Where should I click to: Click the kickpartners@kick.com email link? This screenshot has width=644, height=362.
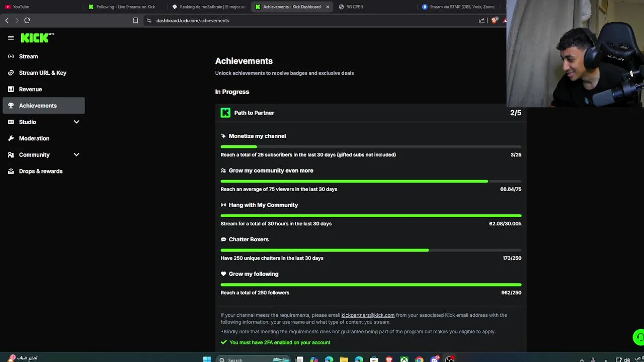pyautogui.click(x=368, y=315)
